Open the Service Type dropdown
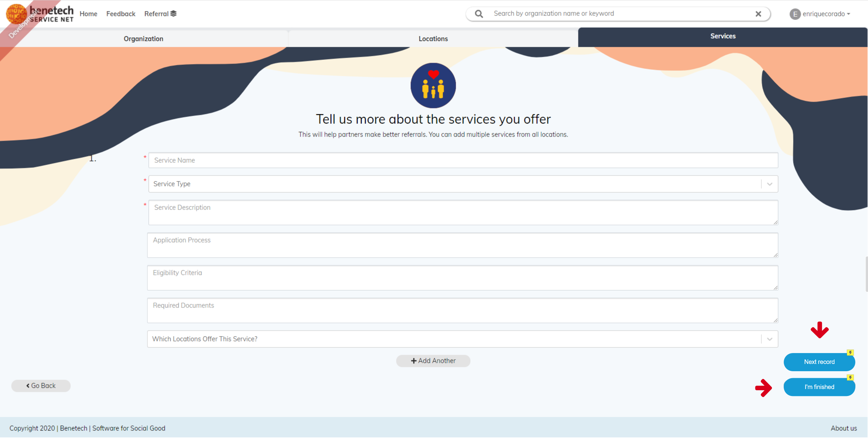 pos(770,184)
